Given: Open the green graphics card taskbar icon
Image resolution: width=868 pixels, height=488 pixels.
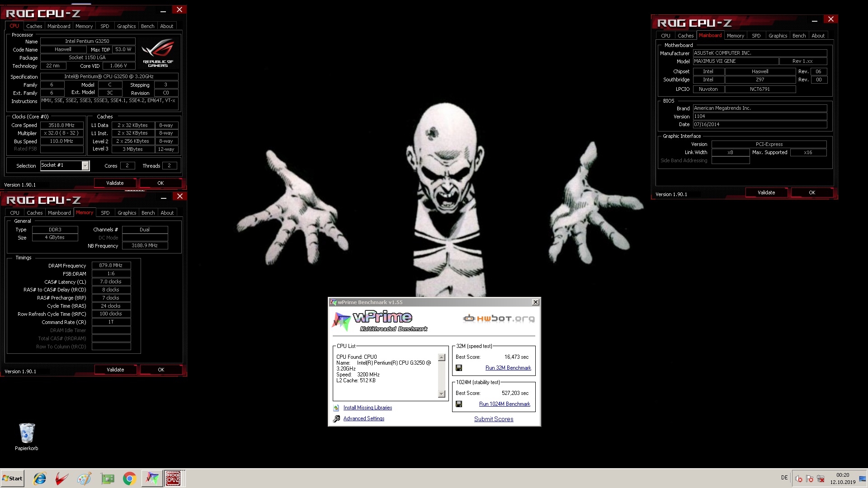Looking at the screenshot, I should tap(108, 479).
